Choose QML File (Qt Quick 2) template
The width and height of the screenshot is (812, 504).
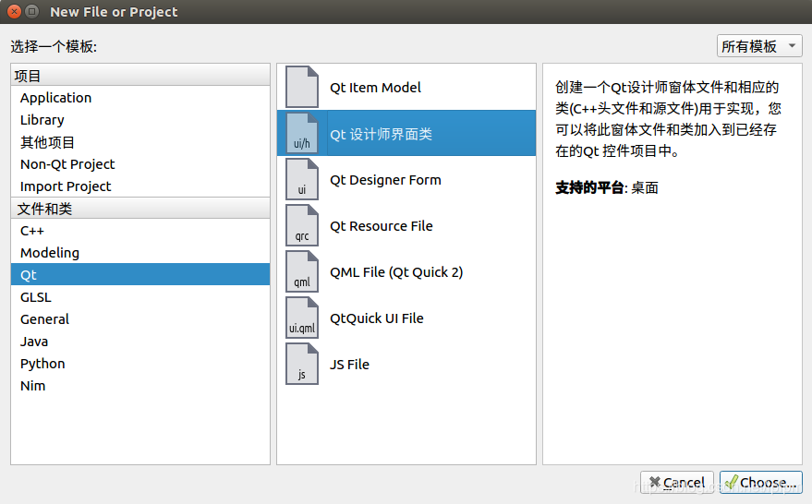[x=406, y=271]
